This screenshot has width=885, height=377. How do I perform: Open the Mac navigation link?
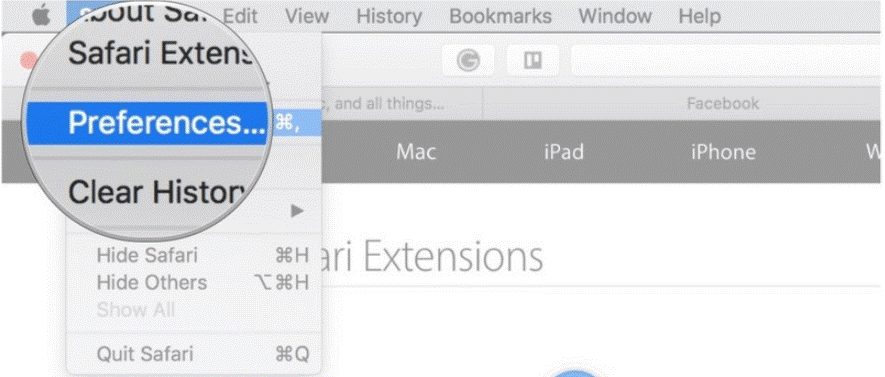[416, 152]
